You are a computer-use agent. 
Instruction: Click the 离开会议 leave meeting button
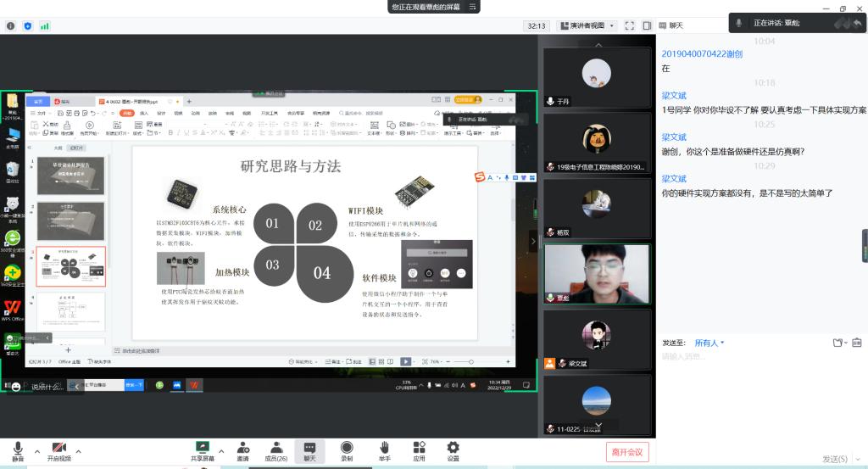[x=628, y=451]
